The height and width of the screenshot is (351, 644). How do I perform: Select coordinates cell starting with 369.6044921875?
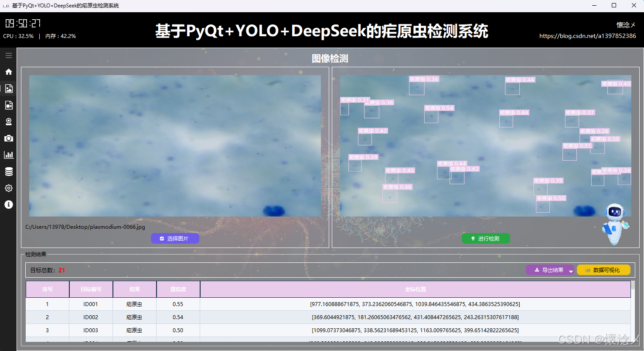point(415,317)
